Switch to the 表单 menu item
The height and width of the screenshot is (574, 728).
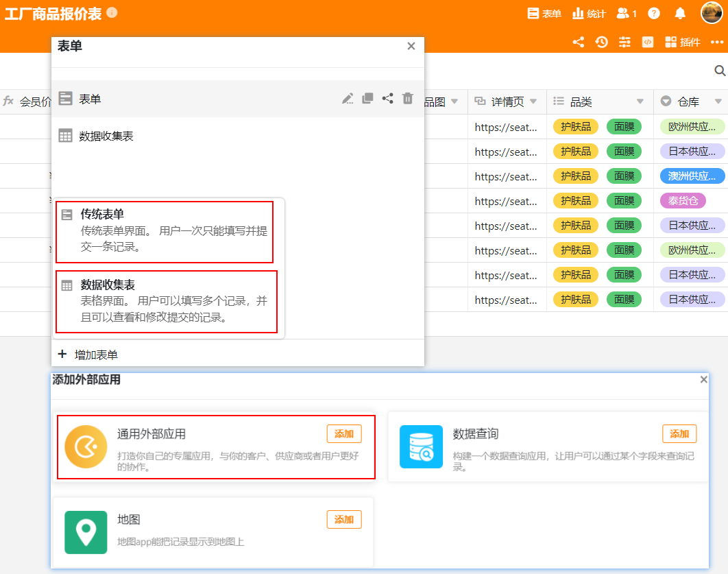[x=544, y=13]
